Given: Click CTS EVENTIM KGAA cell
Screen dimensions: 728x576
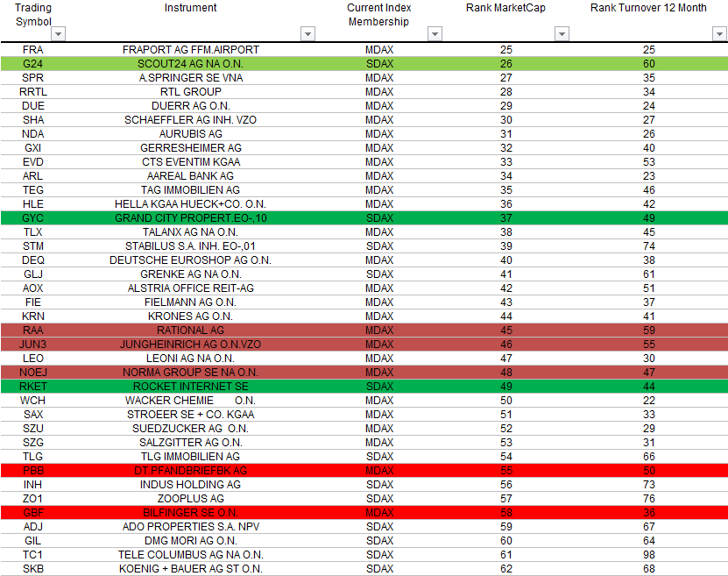Looking at the screenshot, I should click(x=190, y=161).
